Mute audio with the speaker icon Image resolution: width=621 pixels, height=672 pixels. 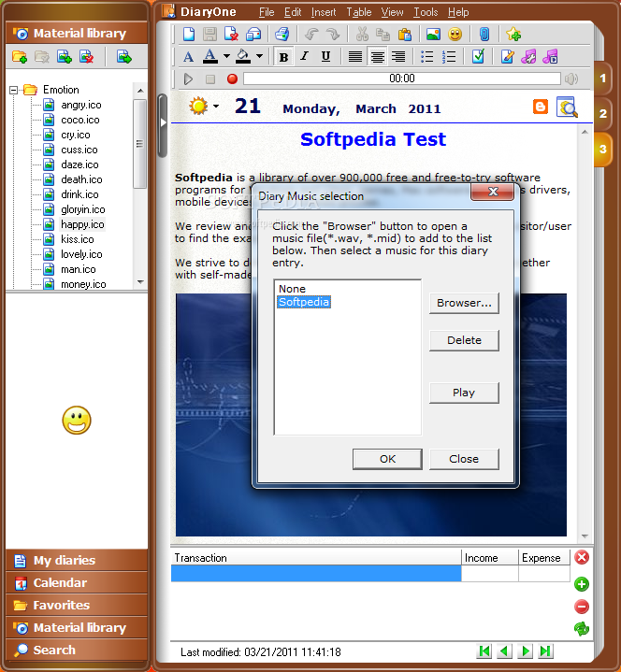click(x=571, y=79)
